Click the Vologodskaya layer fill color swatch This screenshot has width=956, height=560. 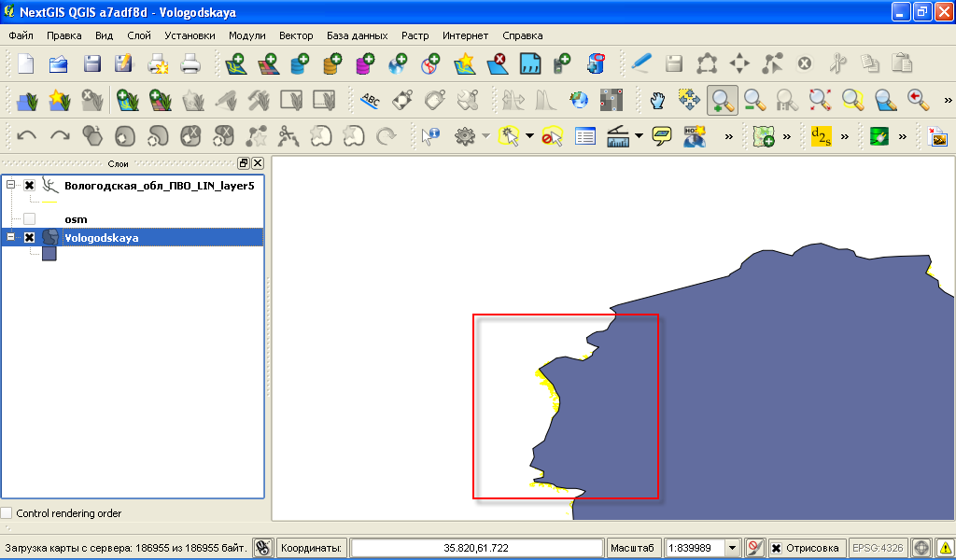(x=49, y=254)
